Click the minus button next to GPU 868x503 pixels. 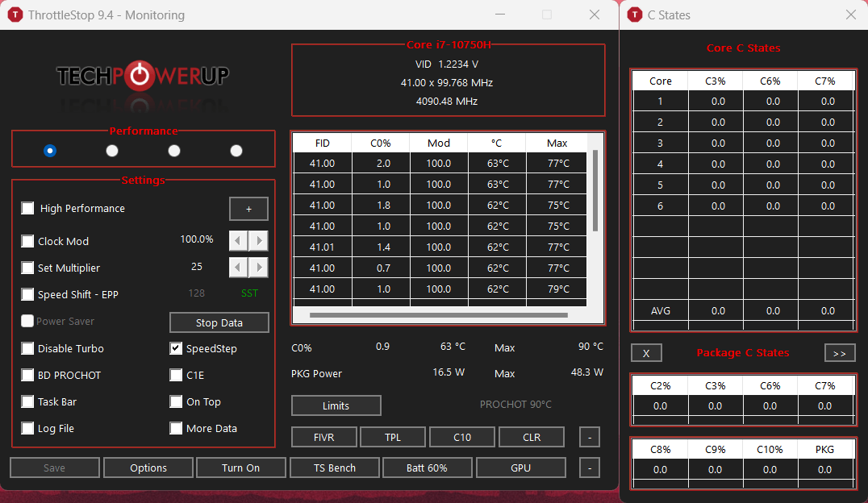590,468
